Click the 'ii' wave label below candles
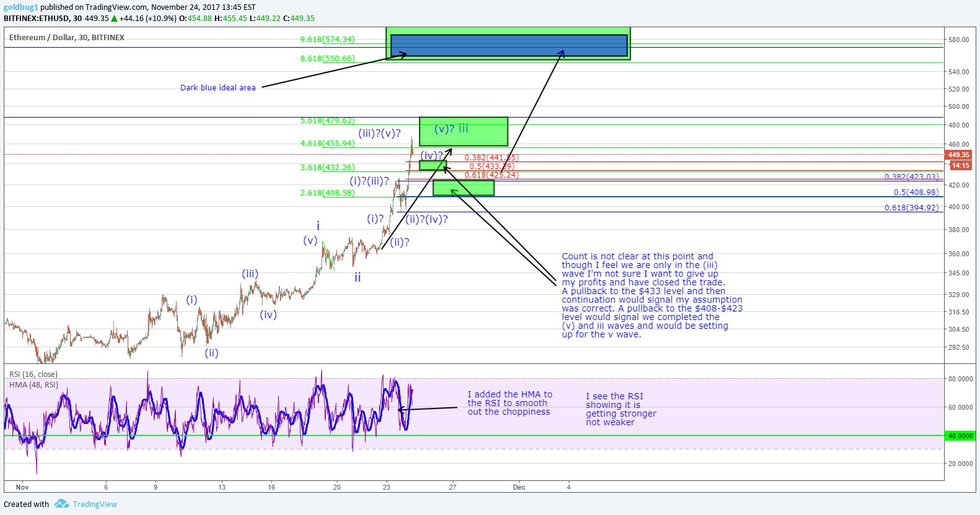This screenshot has width=980, height=515. tap(357, 278)
